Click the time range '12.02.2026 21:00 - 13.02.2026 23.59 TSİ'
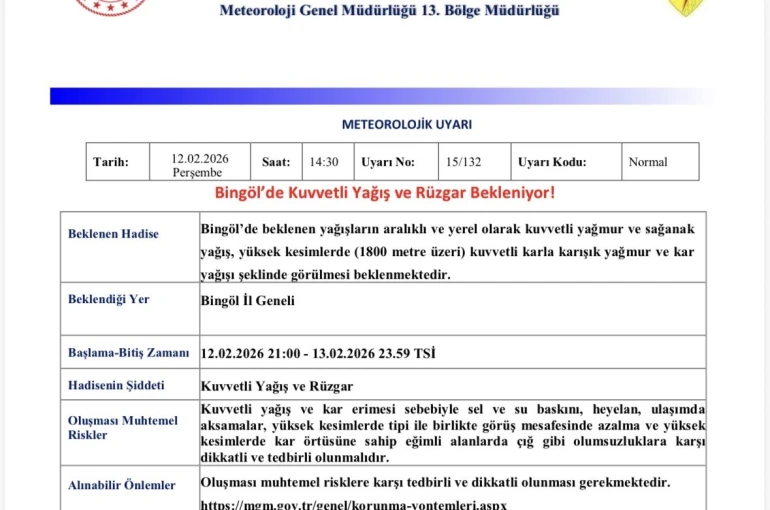770x510 pixels. [x=318, y=353]
